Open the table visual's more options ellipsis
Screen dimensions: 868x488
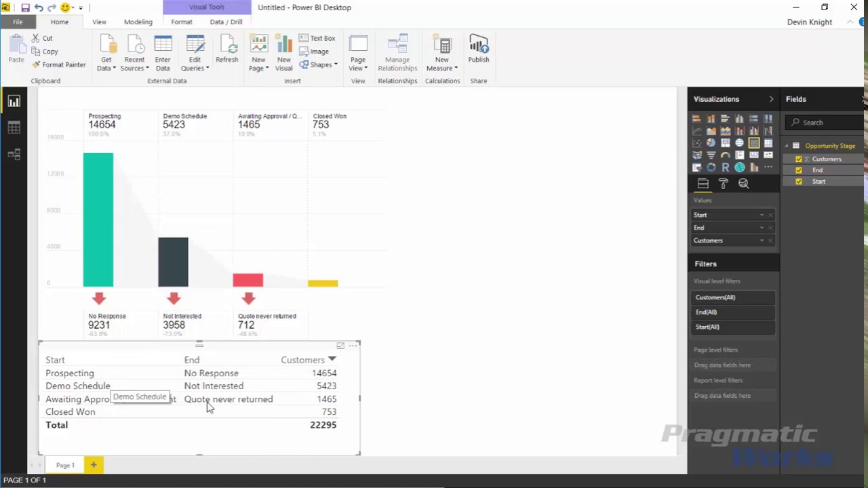click(x=353, y=346)
